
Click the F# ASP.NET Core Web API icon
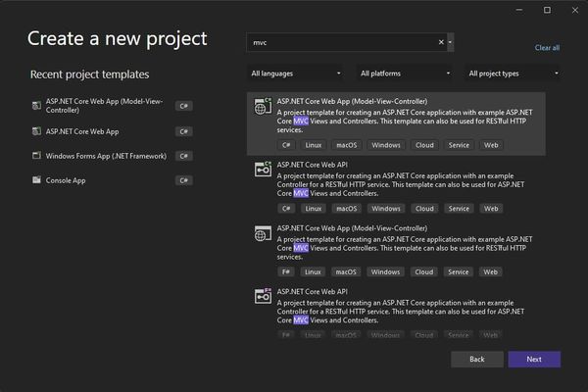263,296
